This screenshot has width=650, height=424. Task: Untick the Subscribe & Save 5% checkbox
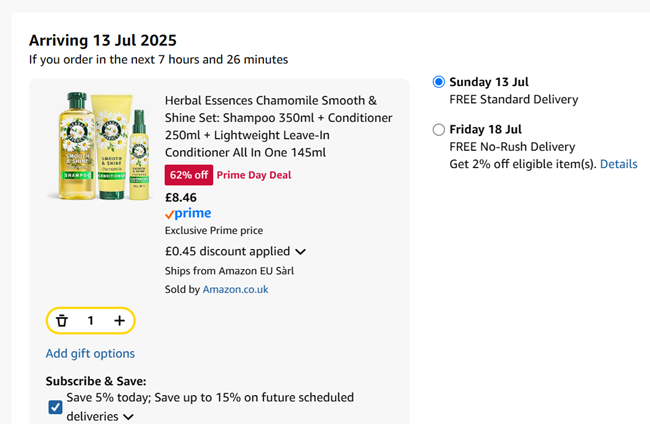point(55,407)
